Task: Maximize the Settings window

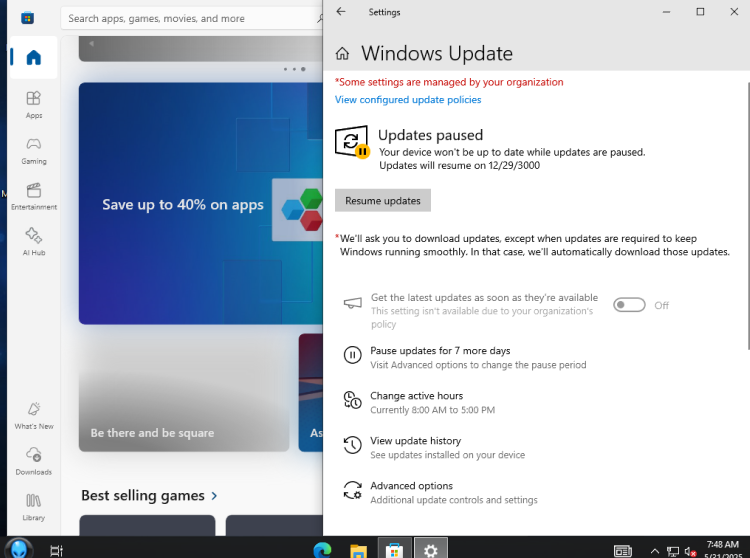Action: 700,11
